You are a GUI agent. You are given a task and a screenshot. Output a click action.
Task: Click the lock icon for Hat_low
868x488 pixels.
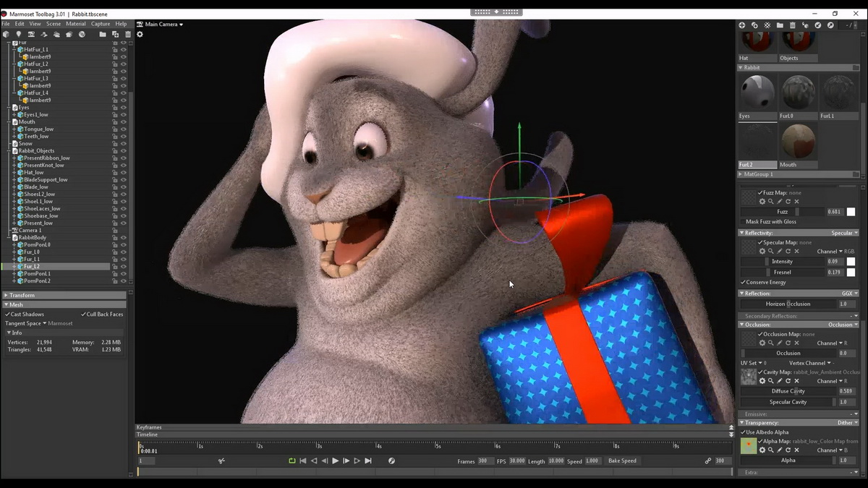point(115,173)
